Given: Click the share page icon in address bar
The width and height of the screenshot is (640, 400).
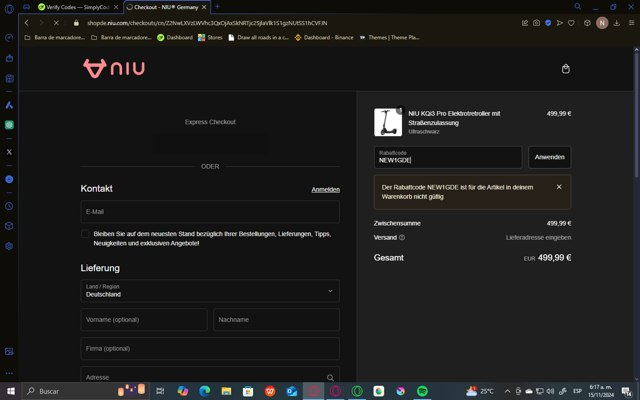Looking at the screenshot, I should tap(525, 23).
